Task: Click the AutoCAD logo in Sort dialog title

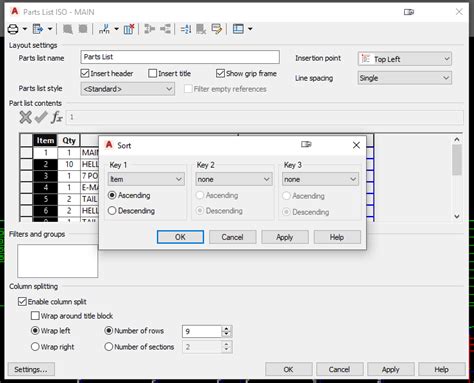Action: click(109, 145)
